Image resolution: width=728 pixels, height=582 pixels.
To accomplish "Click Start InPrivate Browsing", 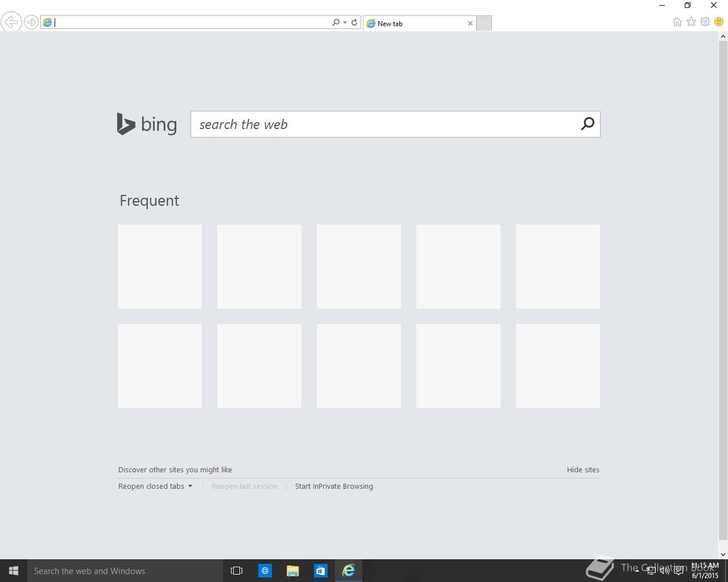I will [334, 486].
